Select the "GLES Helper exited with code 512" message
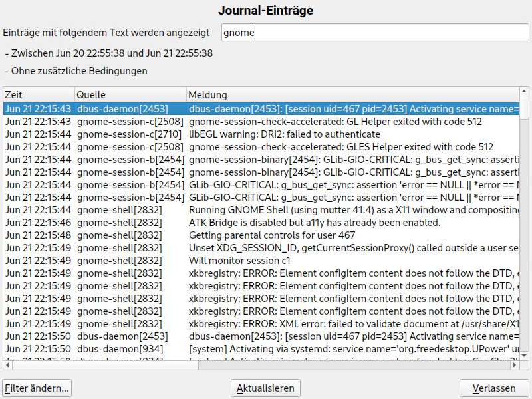532x399 pixels. pos(341,147)
